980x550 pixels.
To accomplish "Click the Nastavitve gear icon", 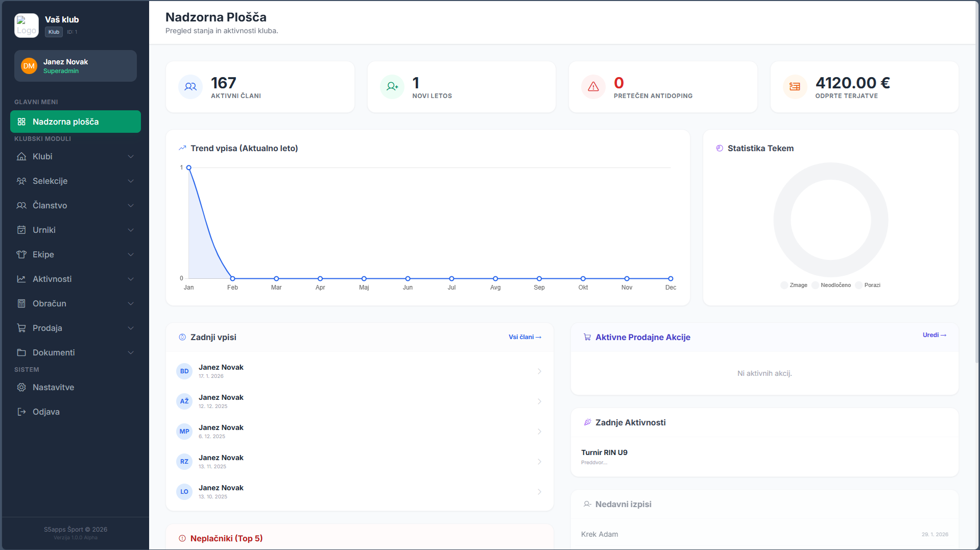I will point(21,388).
